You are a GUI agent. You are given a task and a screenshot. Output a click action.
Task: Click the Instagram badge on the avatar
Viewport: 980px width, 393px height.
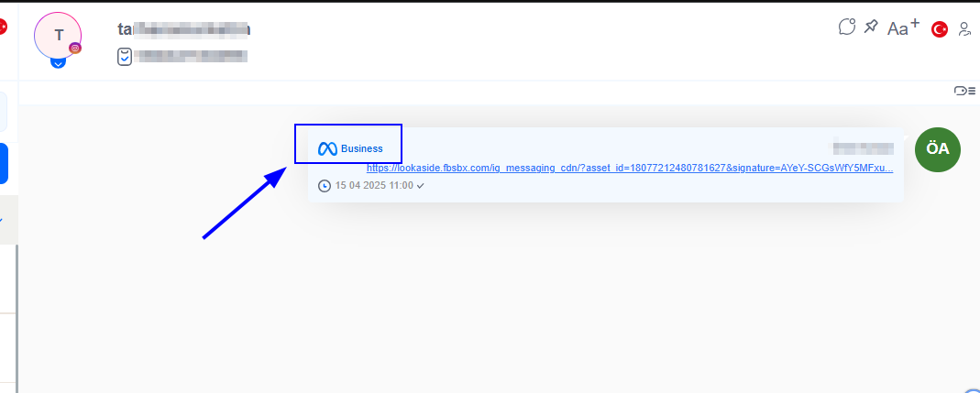pos(75,49)
